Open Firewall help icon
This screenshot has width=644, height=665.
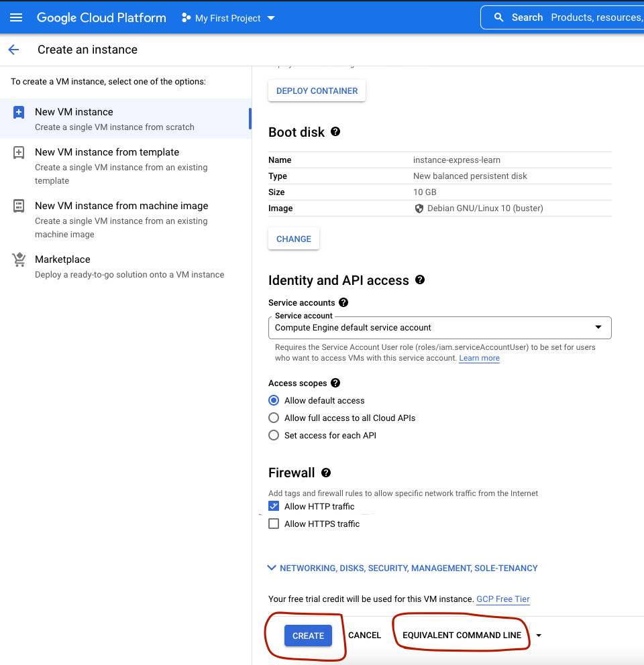[326, 473]
